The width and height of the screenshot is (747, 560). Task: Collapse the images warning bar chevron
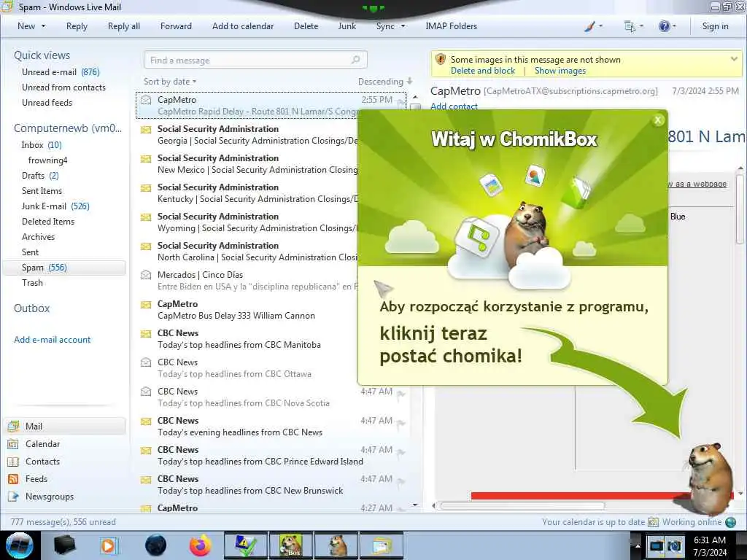pyautogui.click(x=734, y=59)
